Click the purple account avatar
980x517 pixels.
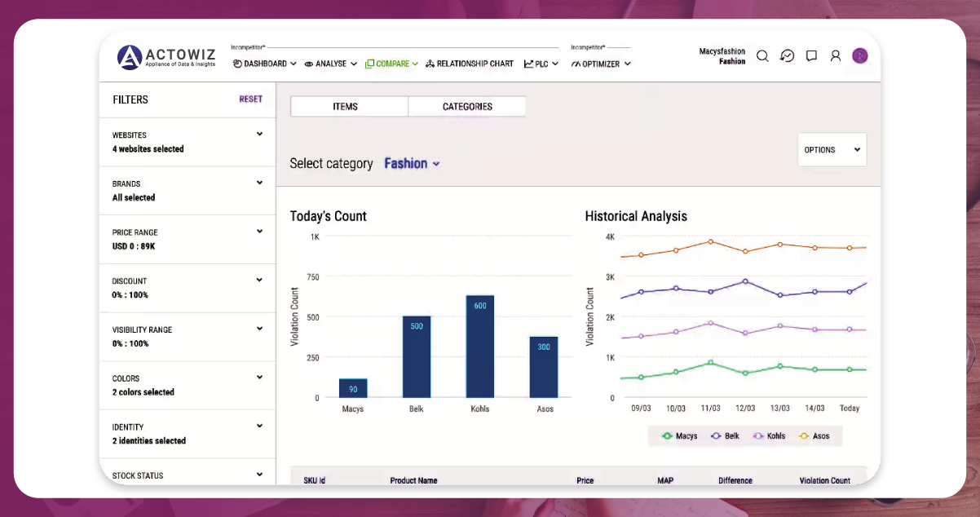[x=859, y=55]
